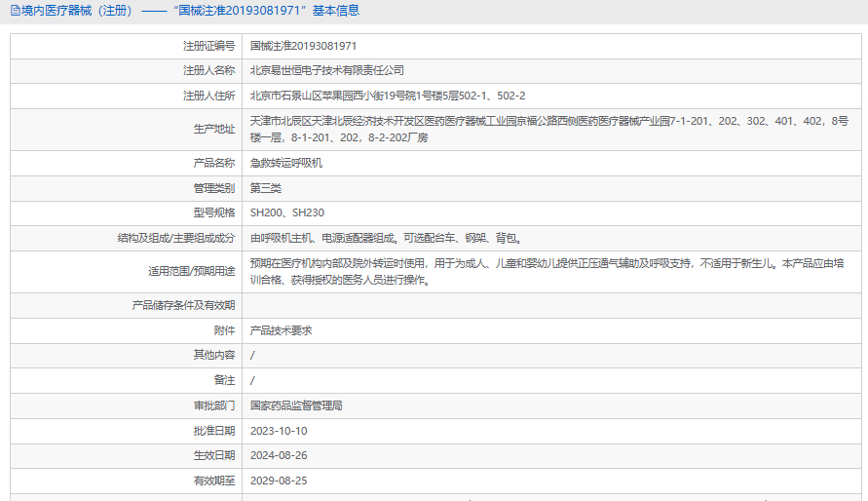Screen dimensions: 868x501
Task: Click the management class value 第三类
Action: pos(266,188)
